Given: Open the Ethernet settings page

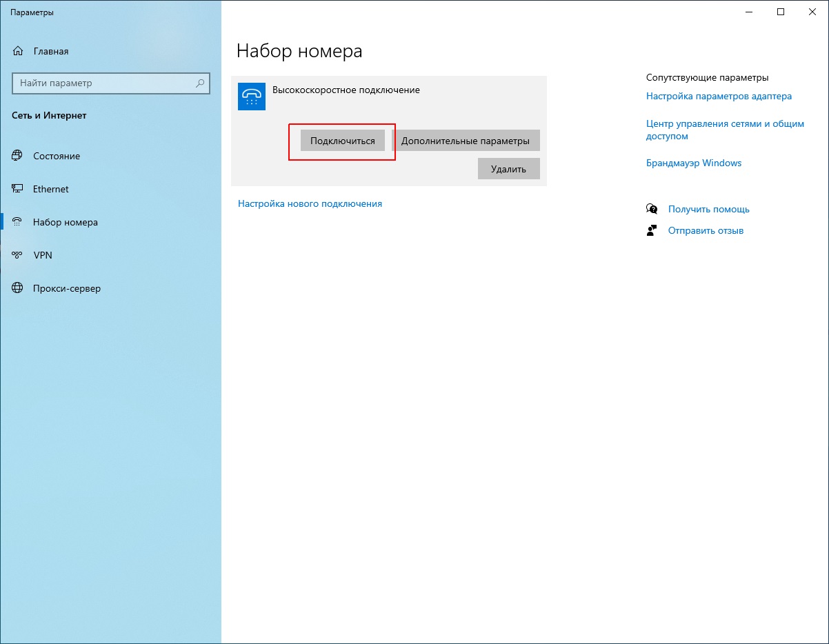Looking at the screenshot, I should coord(51,189).
